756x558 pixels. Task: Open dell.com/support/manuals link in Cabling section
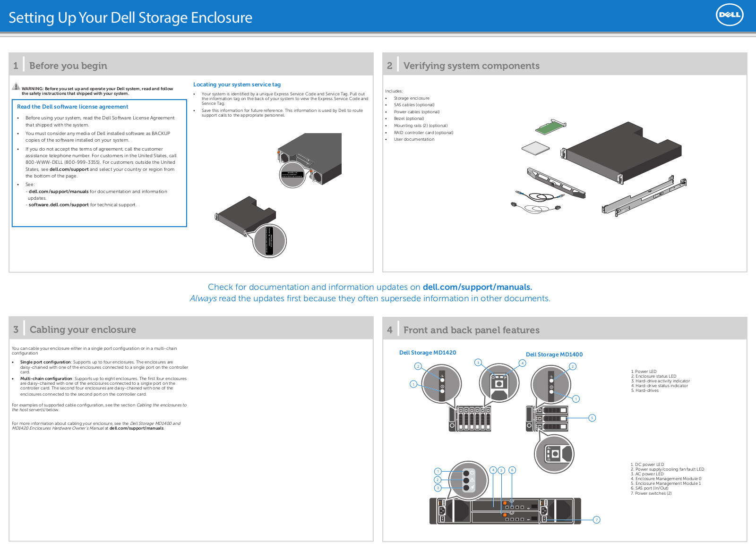click(x=137, y=428)
